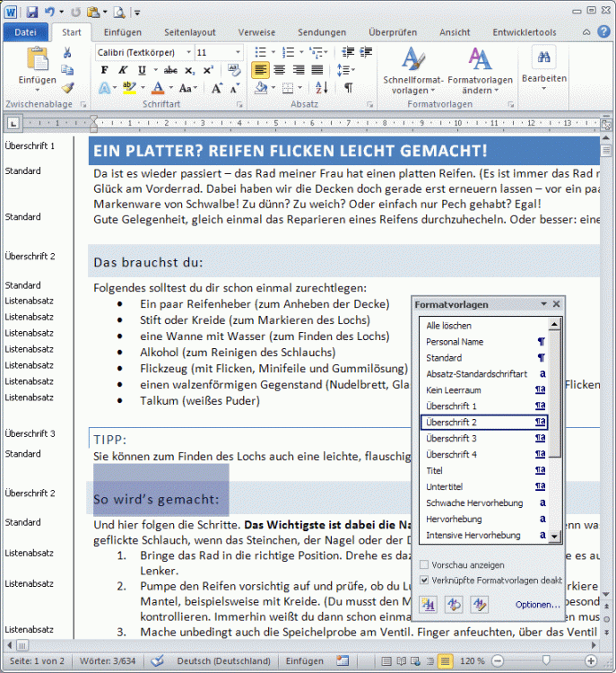This screenshot has height=673, width=616.
Task: Open the Formatvorlagen pane options arrow
Action: (542, 305)
